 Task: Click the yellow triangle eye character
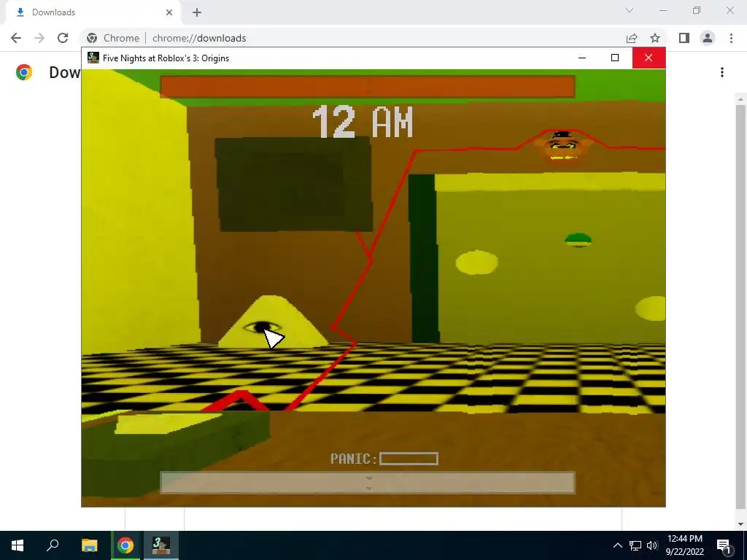click(x=273, y=321)
